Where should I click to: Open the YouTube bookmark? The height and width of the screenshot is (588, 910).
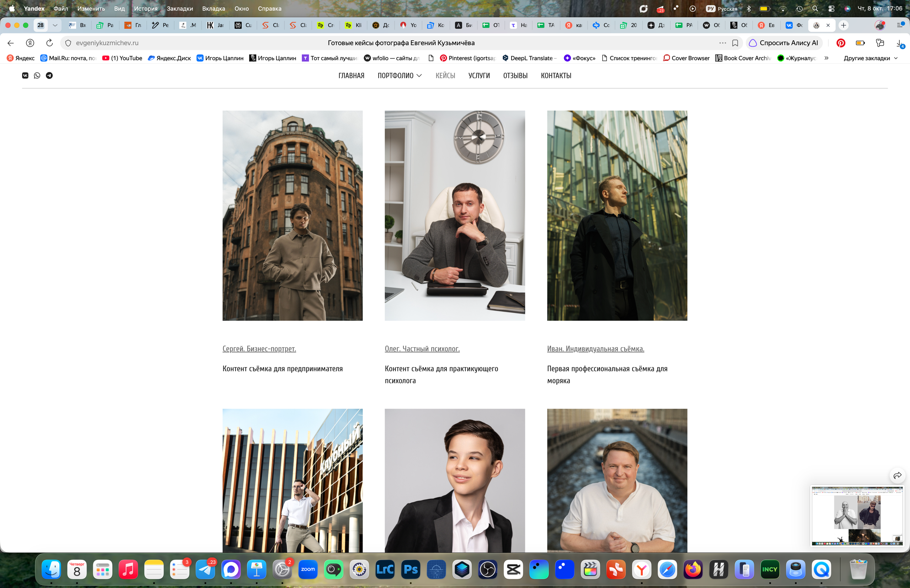point(122,58)
